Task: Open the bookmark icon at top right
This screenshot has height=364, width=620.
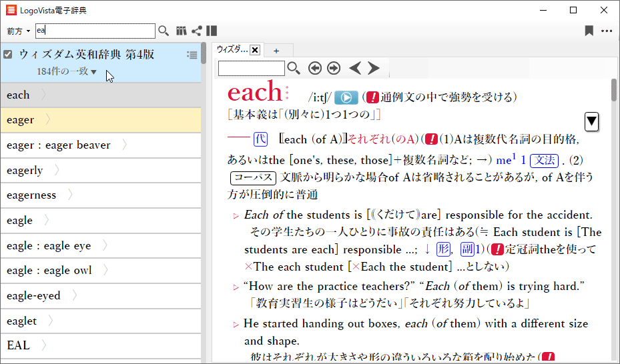Action: click(589, 31)
